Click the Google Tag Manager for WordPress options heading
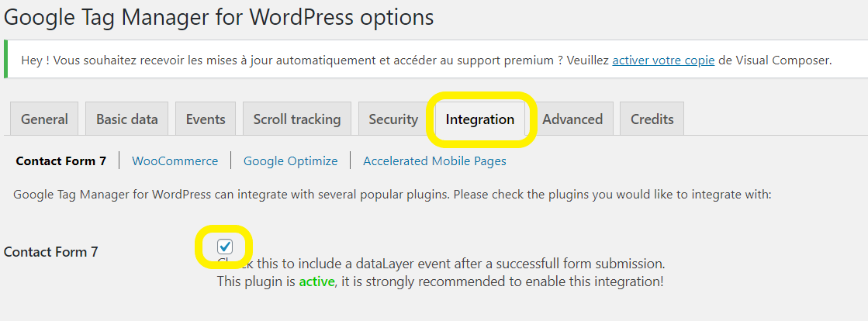 (x=220, y=16)
